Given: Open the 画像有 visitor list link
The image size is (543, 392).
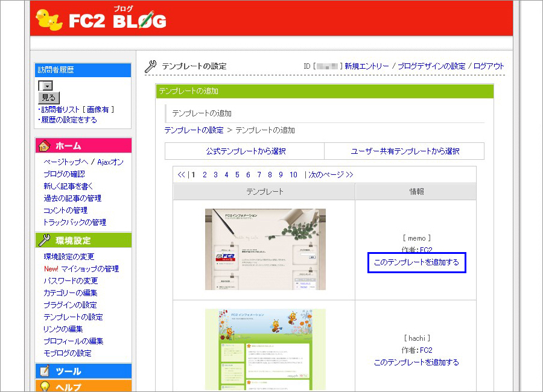Looking at the screenshot, I should click(98, 109).
